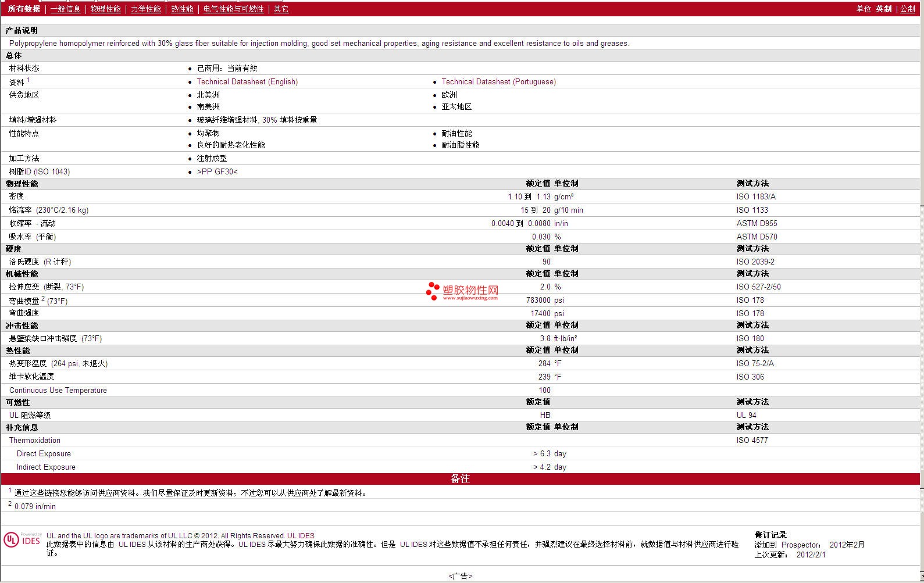Click ISO 178 in the 弯曲强度 row
Image resolution: width=924 pixels, height=583 pixels.
[750, 314]
